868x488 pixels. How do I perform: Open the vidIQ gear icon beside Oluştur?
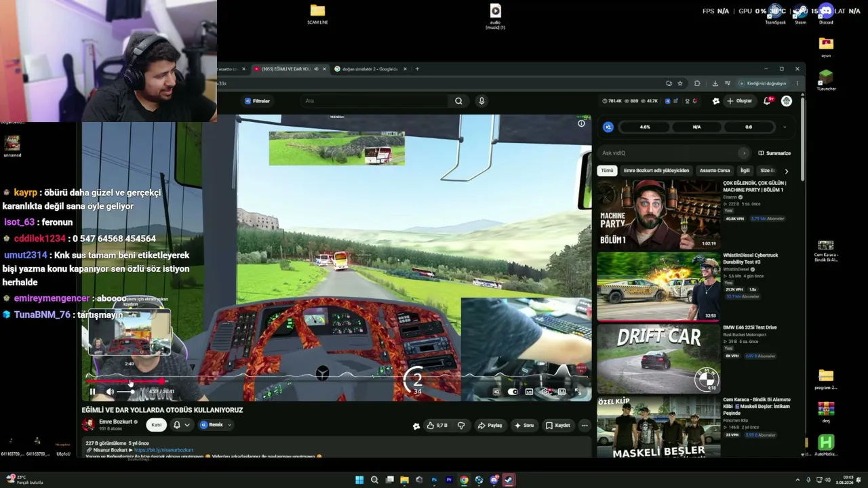[x=715, y=101]
